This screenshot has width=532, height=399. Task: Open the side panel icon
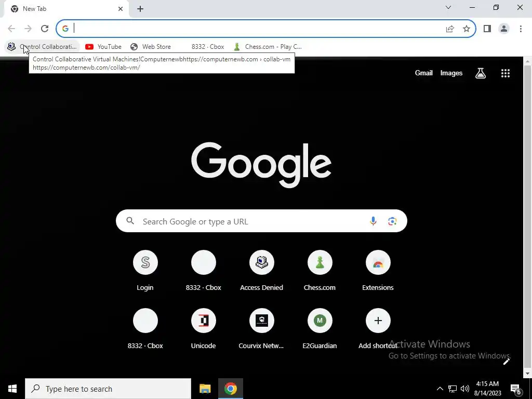point(487,29)
